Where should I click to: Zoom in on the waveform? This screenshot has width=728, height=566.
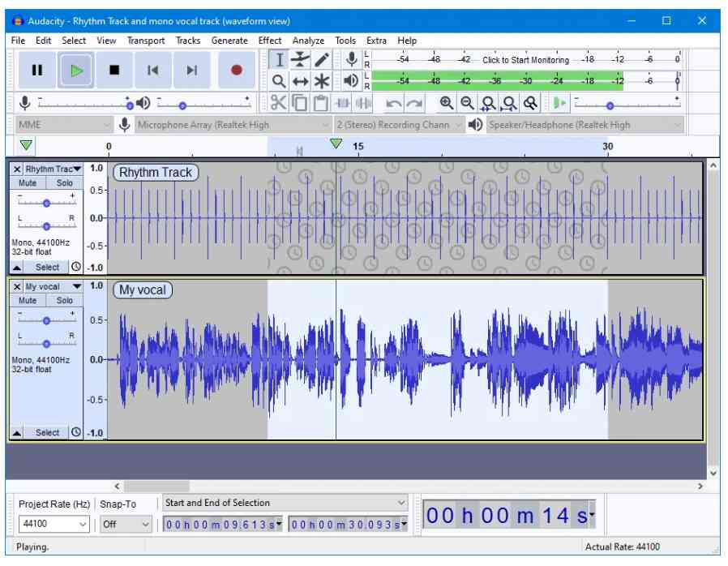[x=447, y=103]
